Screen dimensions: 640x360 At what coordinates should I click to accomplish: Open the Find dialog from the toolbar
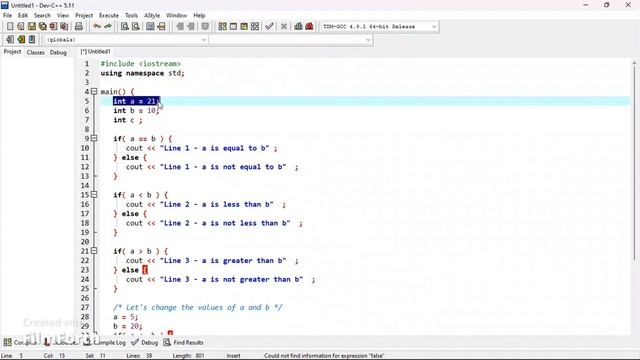click(124, 27)
